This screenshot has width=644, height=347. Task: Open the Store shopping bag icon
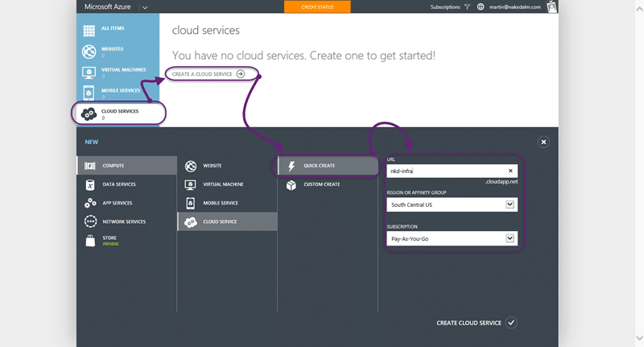click(90, 241)
